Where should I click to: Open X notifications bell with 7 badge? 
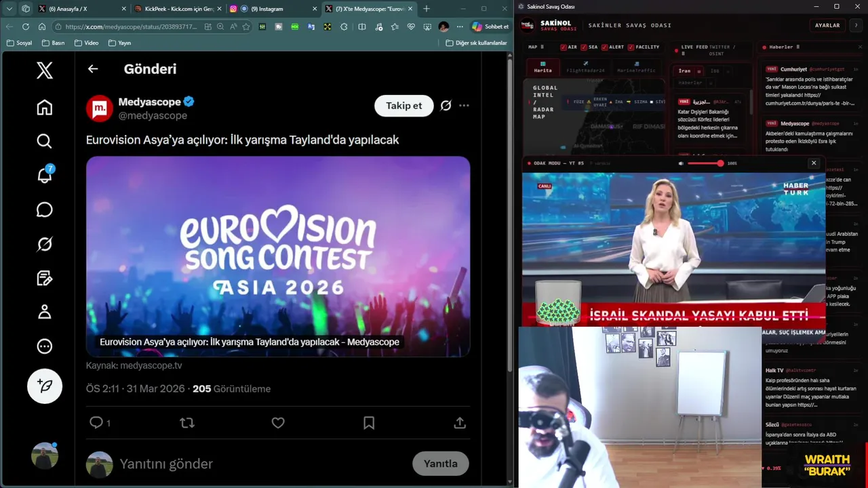pos(45,175)
